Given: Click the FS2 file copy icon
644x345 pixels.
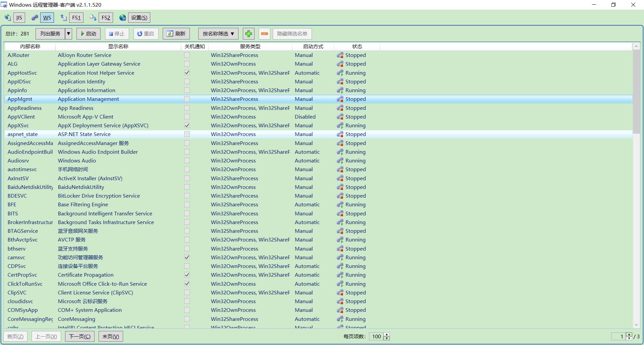Looking at the screenshot, I should 93,18.
